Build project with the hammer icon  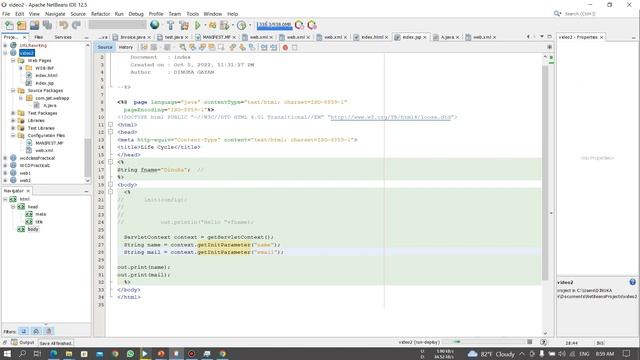pyautogui.click(x=171, y=25)
